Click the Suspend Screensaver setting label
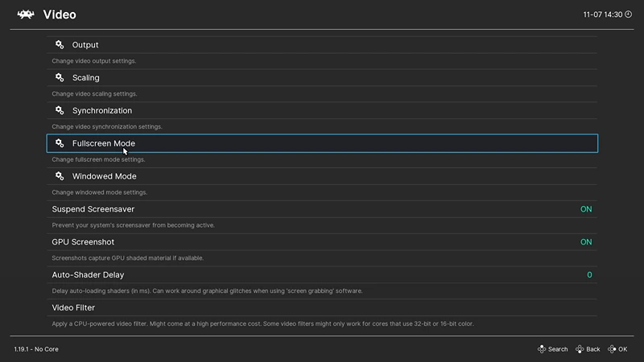Viewport: 644px width, 362px height. pos(93,209)
